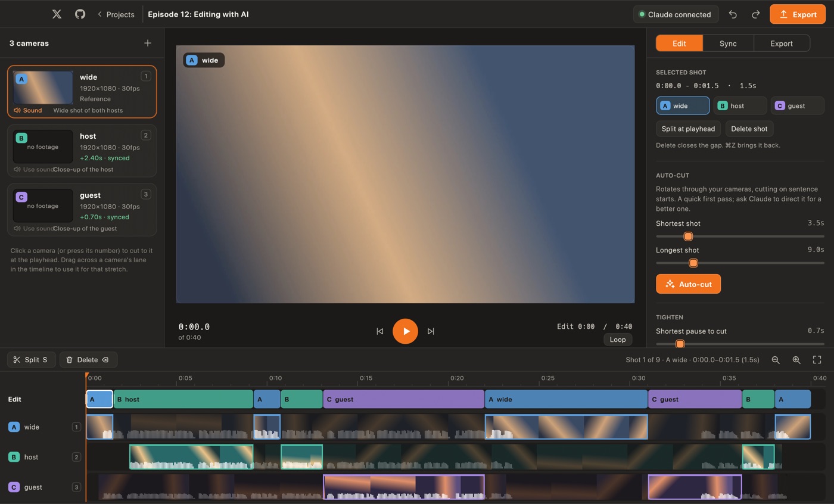834x504 pixels.
Task: Click the redo arrow icon
Action: click(755, 14)
